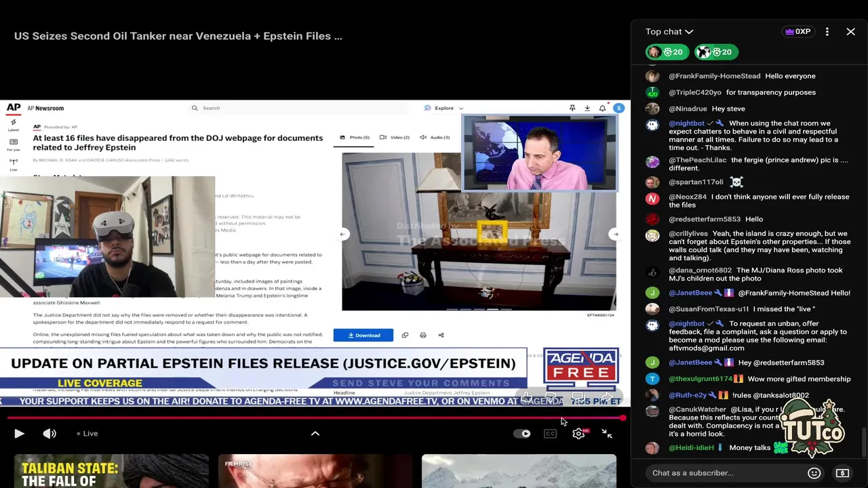Click the username @thexulgrunt6174
The width and height of the screenshot is (868, 488).
pos(701,379)
